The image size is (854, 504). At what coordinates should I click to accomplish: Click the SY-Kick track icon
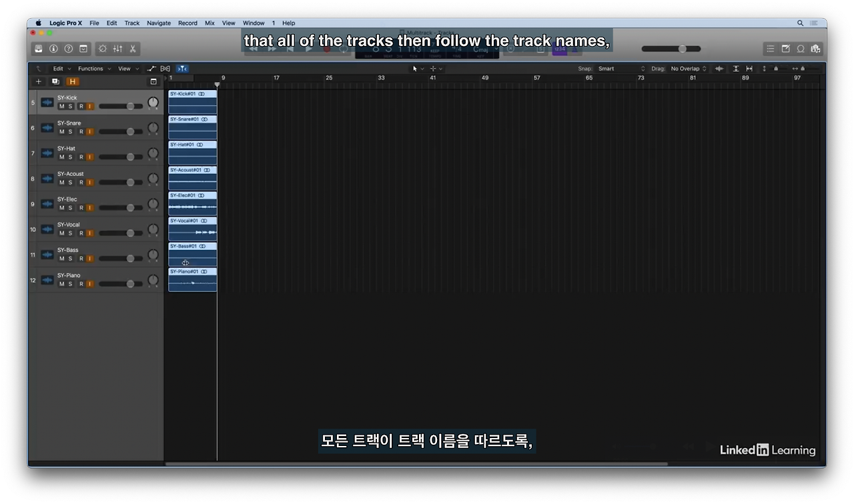[x=47, y=102]
